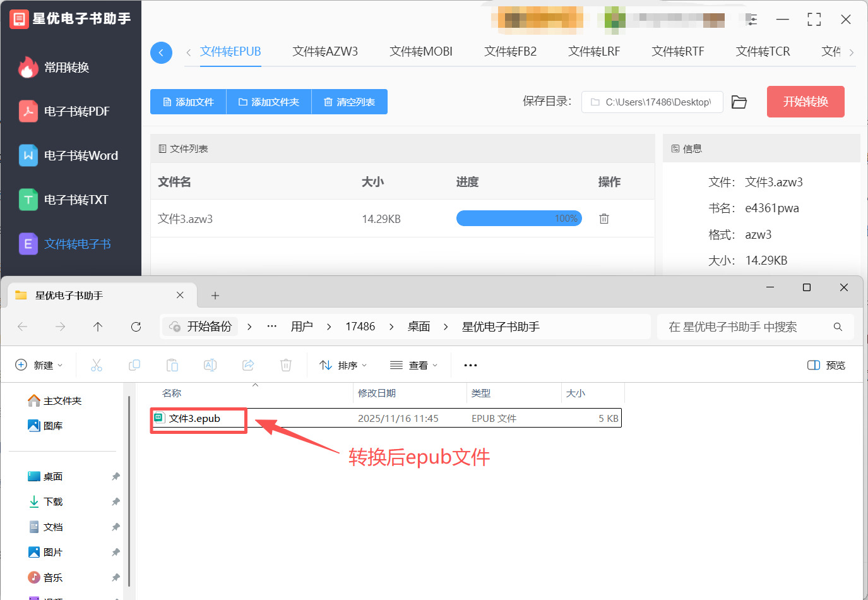
Task: Click the 添加文件夹 button
Action: point(269,102)
